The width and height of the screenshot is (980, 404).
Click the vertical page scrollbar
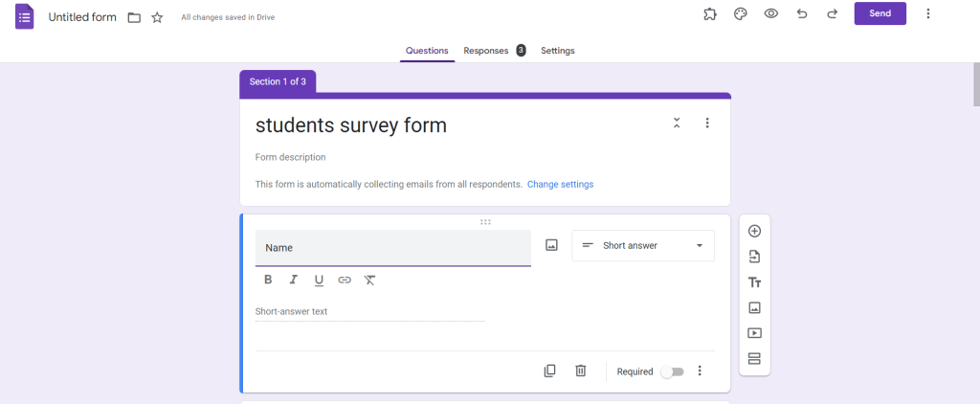click(976, 84)
